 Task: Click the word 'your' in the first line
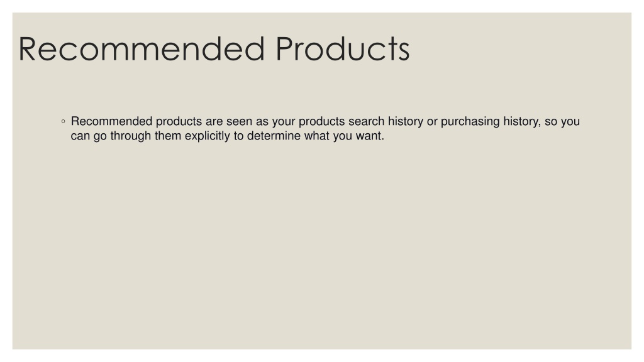click(x=284, y=122)
